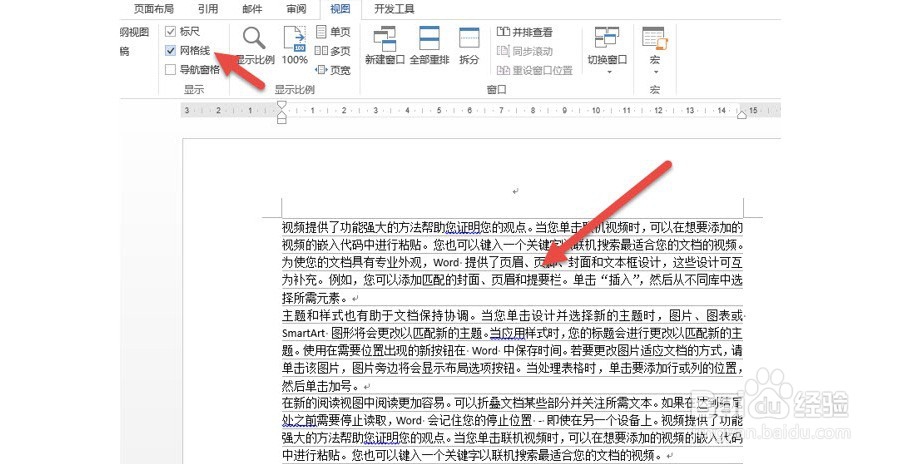Enable the 导航窗格 checkbox
900x464 pixels.
[x=170, y=69]
